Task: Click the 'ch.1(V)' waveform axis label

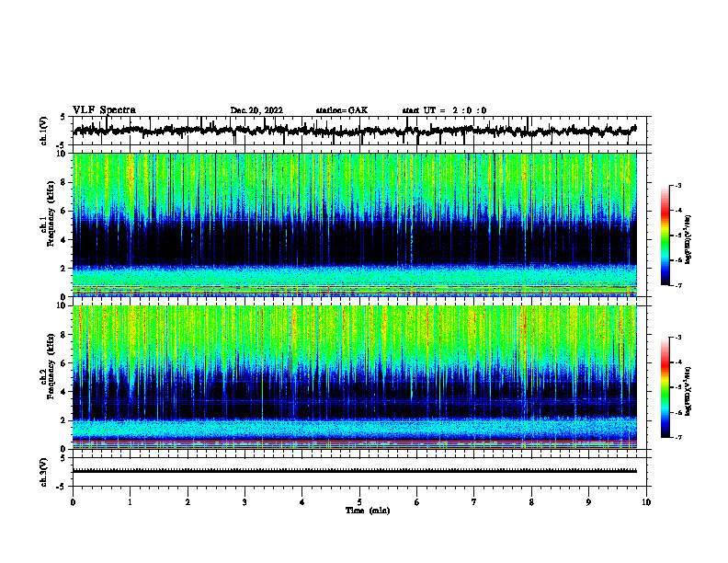Action: [x=43, y=131]
